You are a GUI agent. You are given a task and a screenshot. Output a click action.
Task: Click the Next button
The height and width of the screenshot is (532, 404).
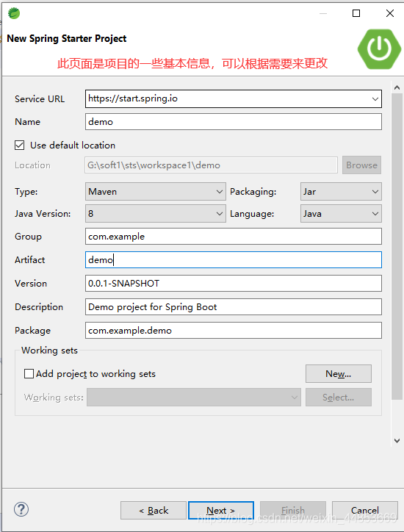point(221,510)
